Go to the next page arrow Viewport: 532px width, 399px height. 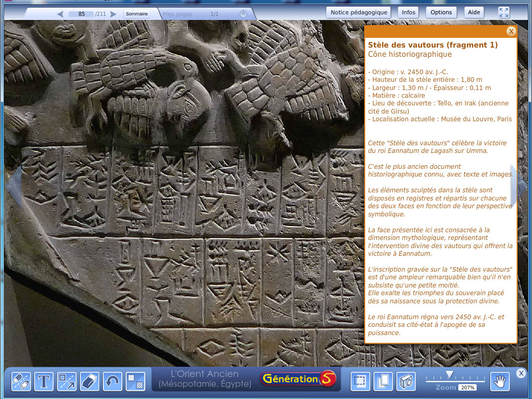pos(114,14)
